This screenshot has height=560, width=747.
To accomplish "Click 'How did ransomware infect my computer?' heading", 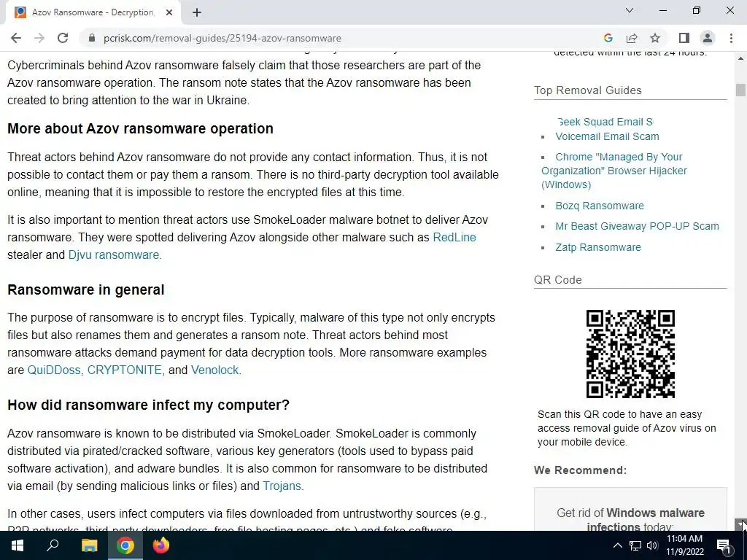I will [148, 405].
